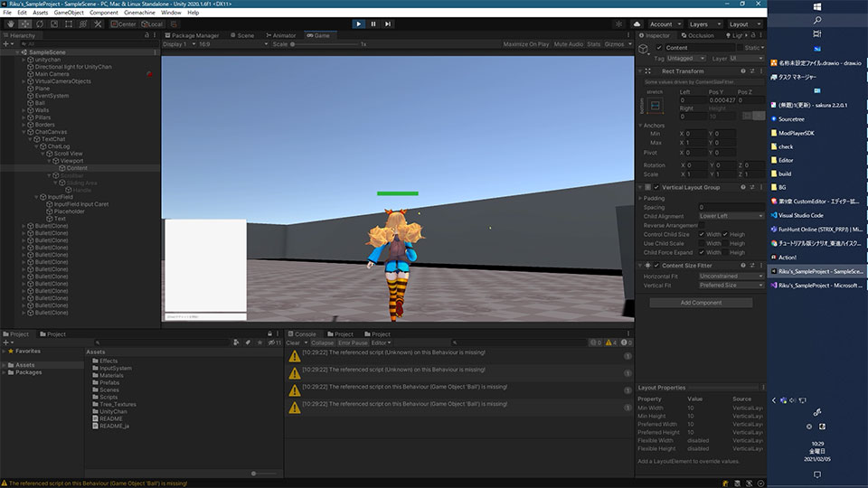Screen dimensions: 868x488
Task: Click the Pause button
Action: coord(373,23)
